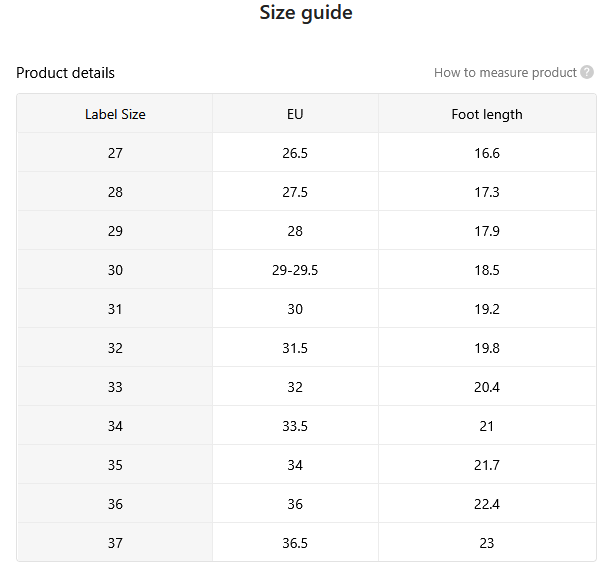Click the question mark help icon
The width and height of the screenshot is (610, 574).
(x=587, y=72)
